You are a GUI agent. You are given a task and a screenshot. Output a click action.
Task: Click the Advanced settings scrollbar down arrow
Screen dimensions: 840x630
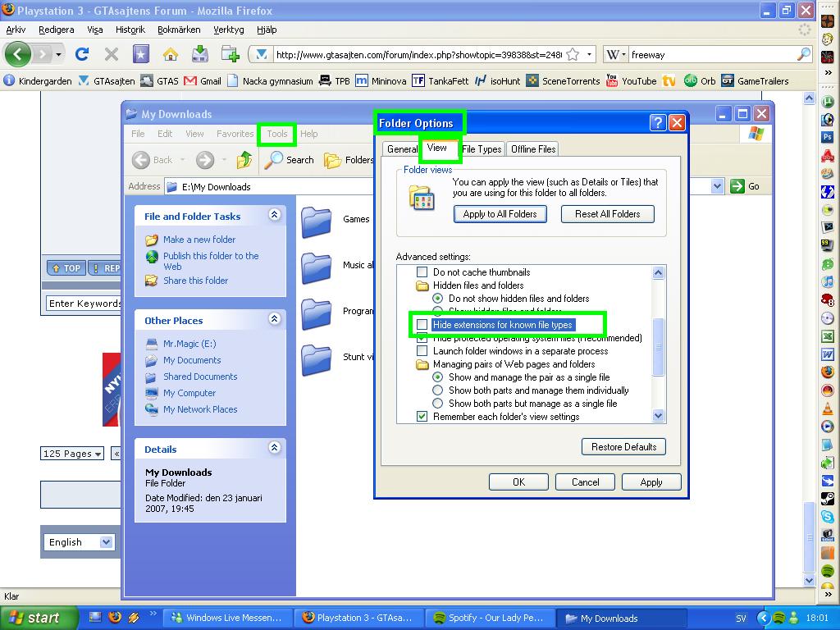658,416
